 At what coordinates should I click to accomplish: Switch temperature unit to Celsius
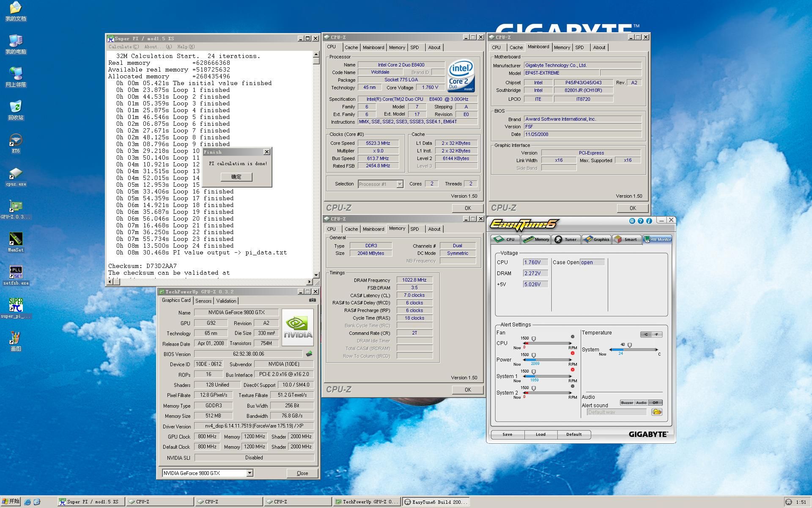point(646,335)
